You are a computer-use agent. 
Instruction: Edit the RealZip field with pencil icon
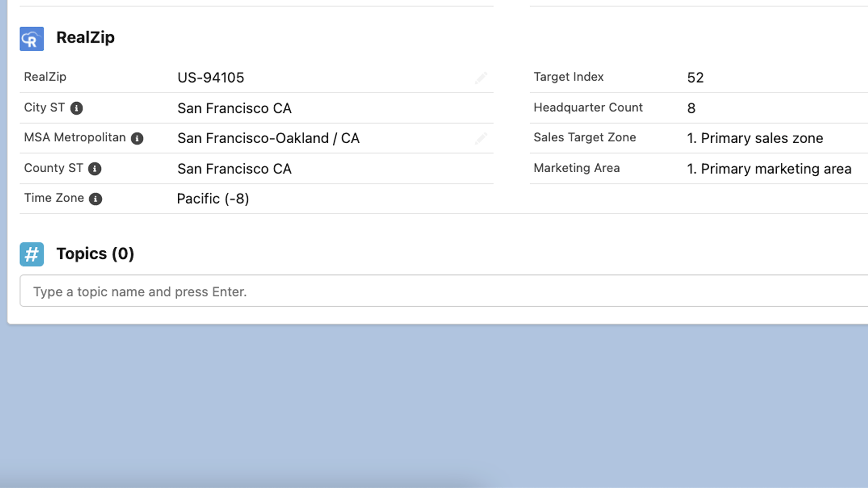(x=481, y=78)
